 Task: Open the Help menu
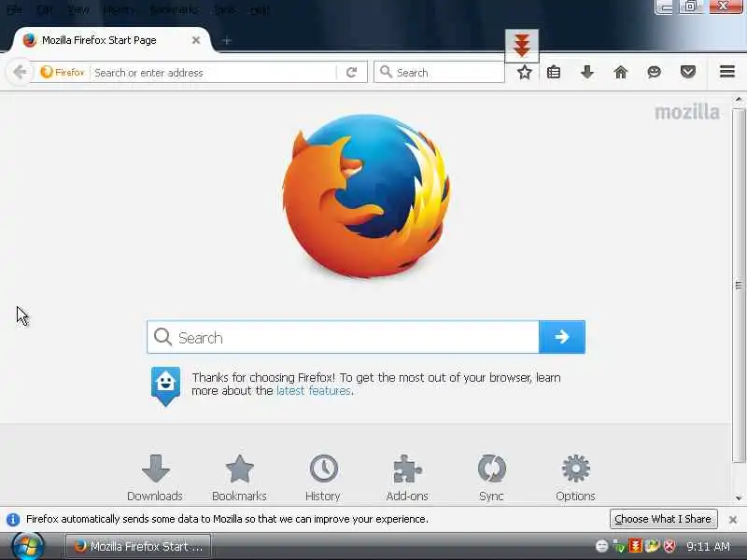click(260, 9)
